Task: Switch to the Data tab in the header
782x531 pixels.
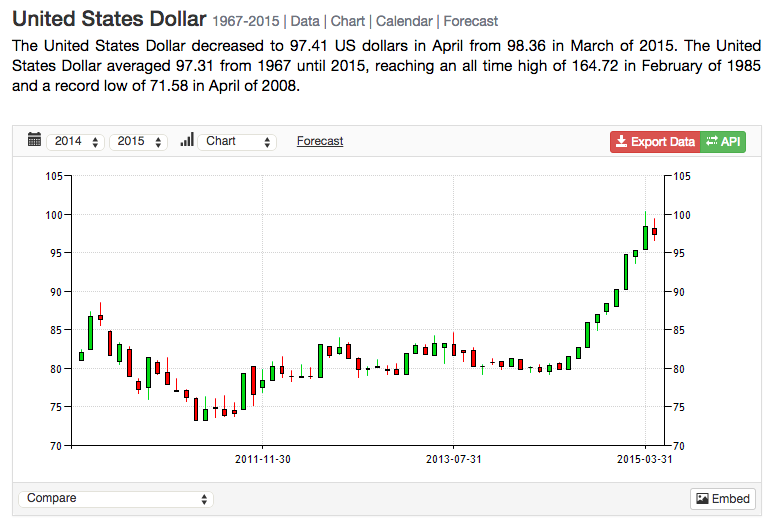Action: tap(305, 21)
